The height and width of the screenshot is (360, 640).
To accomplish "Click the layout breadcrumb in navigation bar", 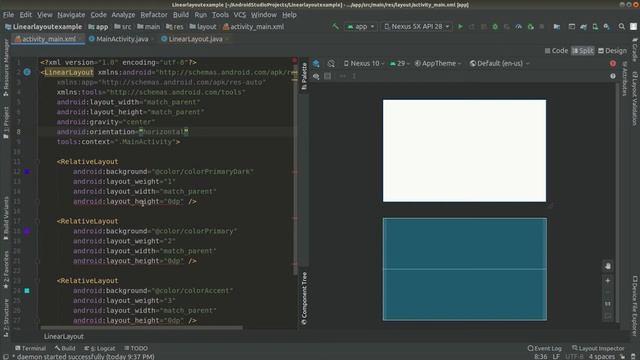I will point(203,27).
